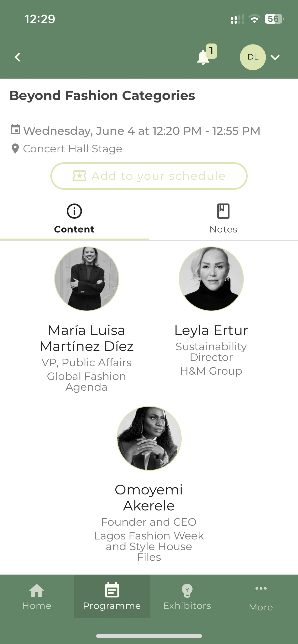
Task: Tap the location pin icon
Action: 15,149
